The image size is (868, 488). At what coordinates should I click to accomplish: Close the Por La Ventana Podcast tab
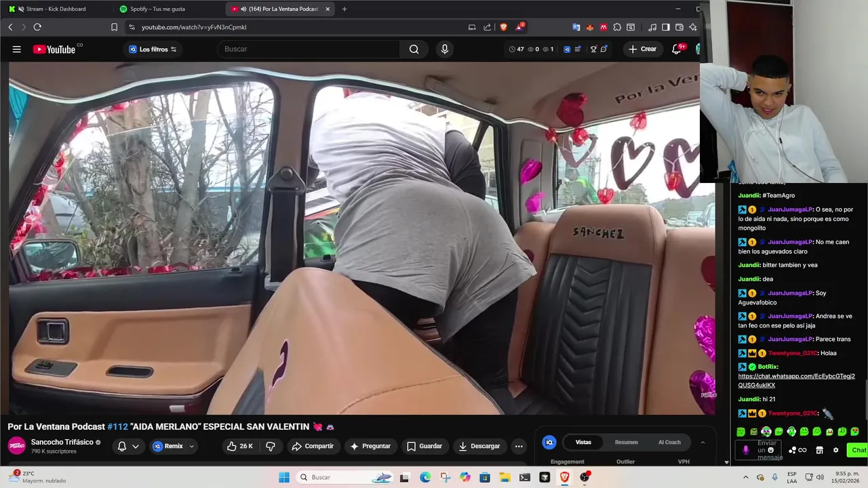pyautogui.click(x=328, y=9)
